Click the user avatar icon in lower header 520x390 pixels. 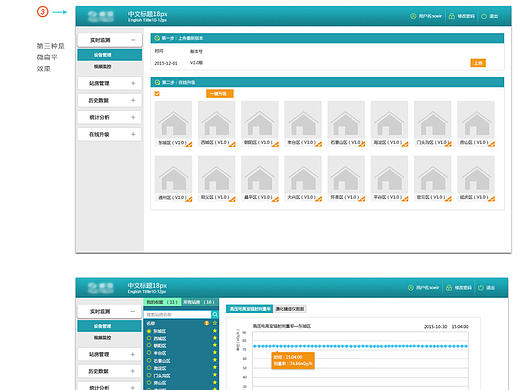[x=411, y=288]
